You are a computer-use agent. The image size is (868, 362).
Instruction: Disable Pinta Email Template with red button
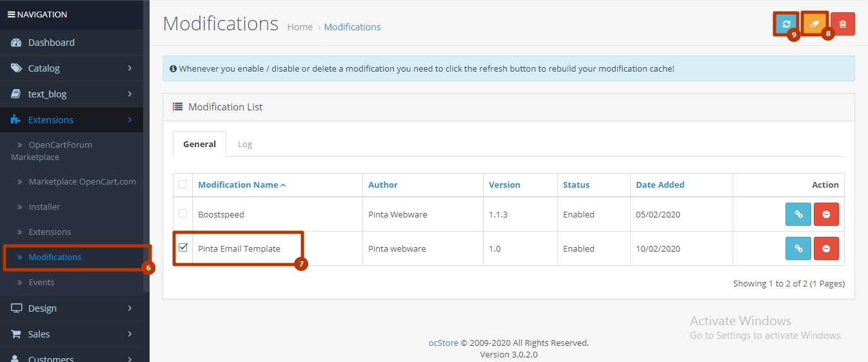pyautogui.click(x=826, y=248)
